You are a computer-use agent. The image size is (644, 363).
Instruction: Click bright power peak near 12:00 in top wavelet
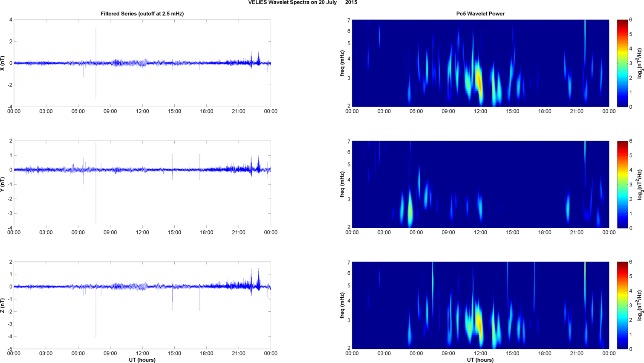[479, 81]
